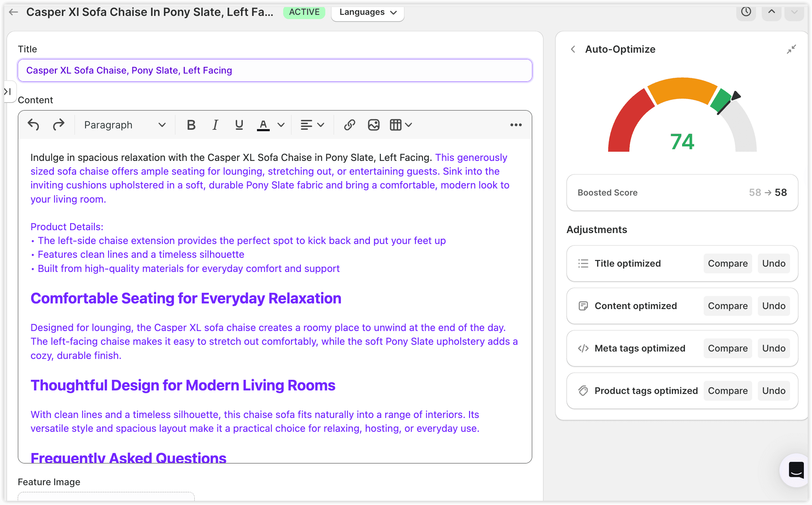Toggle bold formatting
The width and height of the screenshot is (812, 505).
pos(191,125)
